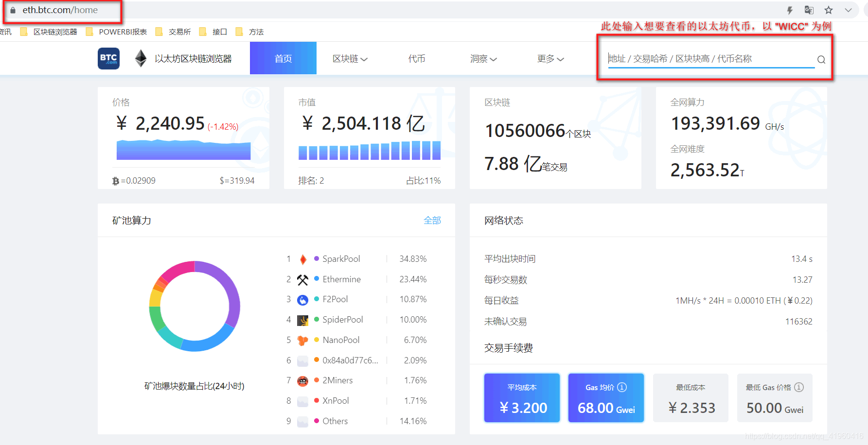Click the bookmark star in address bar
The image size is (868, 445).
coord(828,9)
